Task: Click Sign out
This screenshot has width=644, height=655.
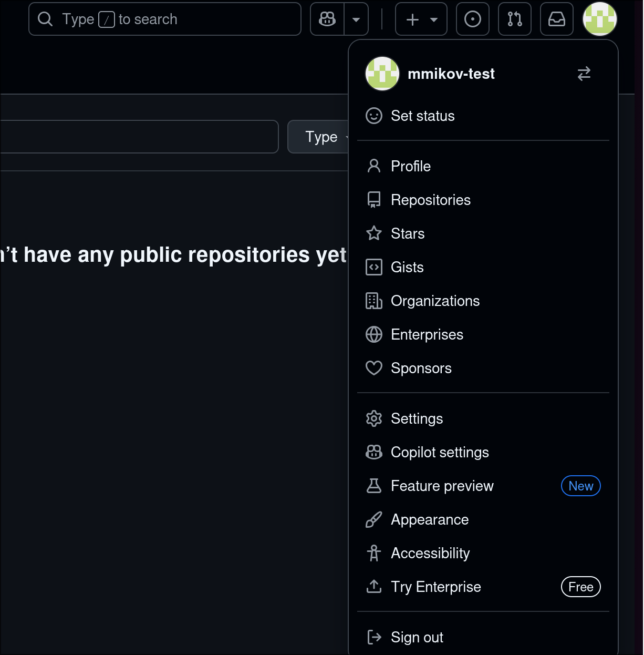Action: click(417, 637)
